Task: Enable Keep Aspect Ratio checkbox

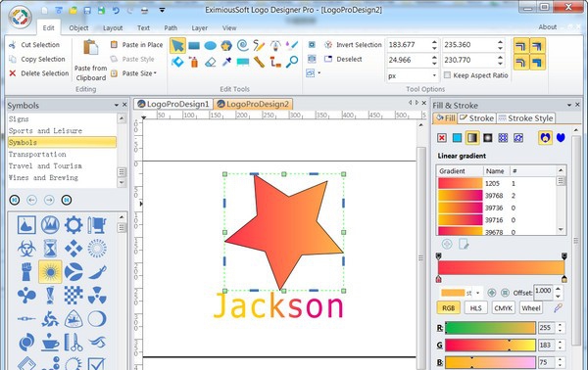Action: (447, 75)
